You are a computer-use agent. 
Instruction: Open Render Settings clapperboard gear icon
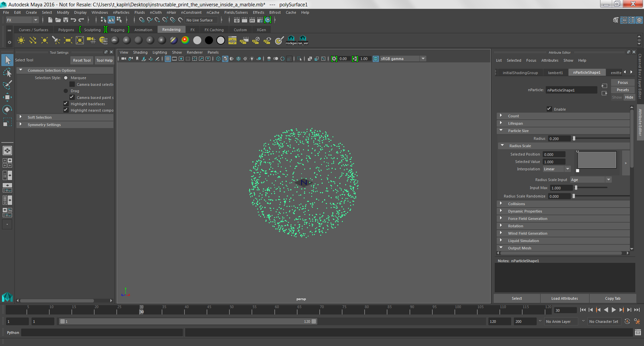click(260, 20)
